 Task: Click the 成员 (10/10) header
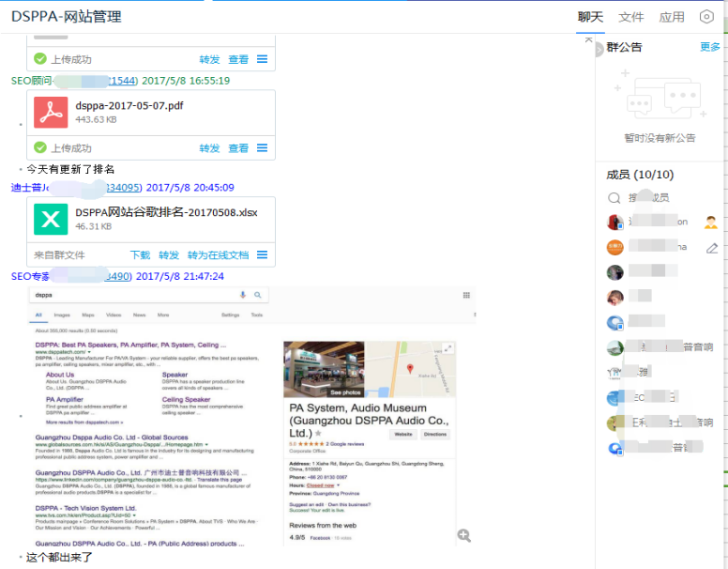coord(640,175)
